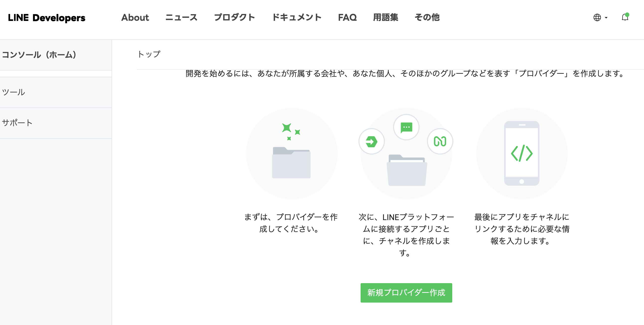Click the green arrow icon beside the channel folder
The width and height of the screenshot is (644, 325).
point(372,141)
